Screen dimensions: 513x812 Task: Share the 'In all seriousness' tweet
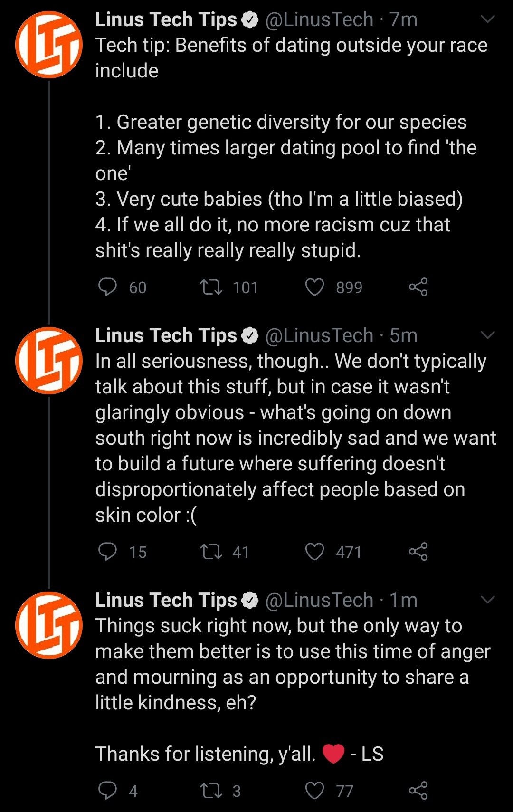coord(418,552)
